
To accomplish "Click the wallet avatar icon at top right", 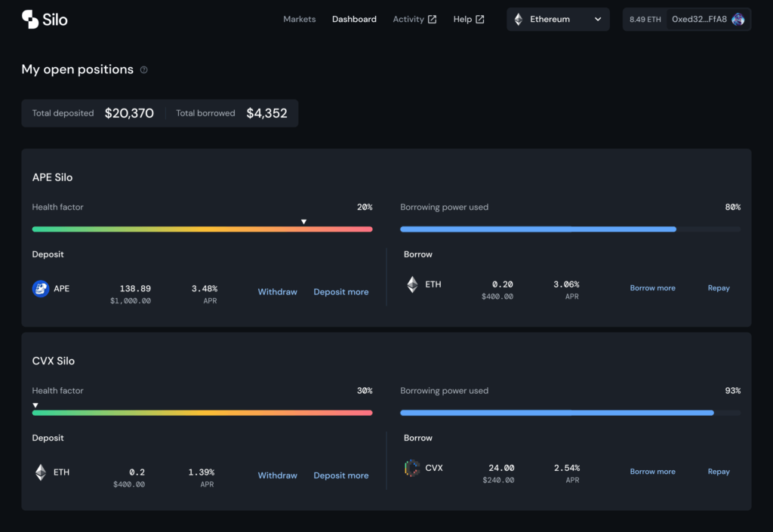I will tap(738, 19).
